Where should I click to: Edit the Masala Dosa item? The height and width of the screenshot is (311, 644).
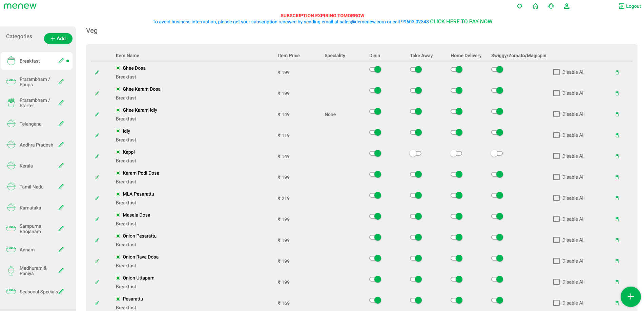pyautogui.click(x=97, y=219)
